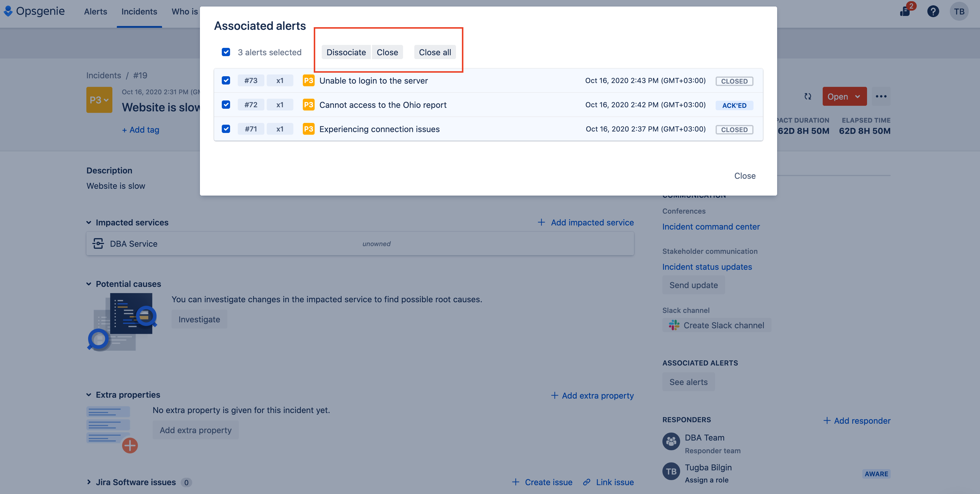Viewport: 980px width, 494px height.
Task: Click the #73 alert ID tag
Action: pos(251,81)
